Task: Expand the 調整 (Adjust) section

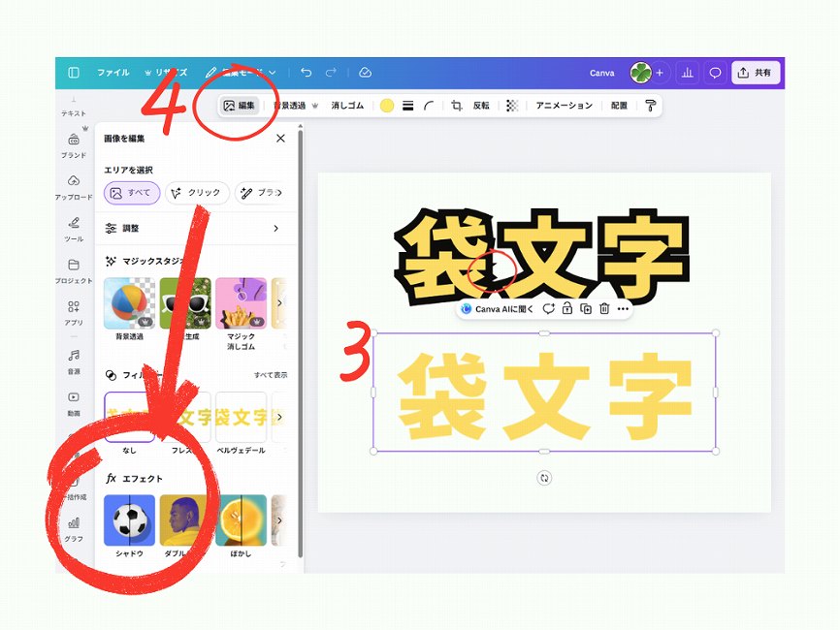Action: [x=275, y=229]
